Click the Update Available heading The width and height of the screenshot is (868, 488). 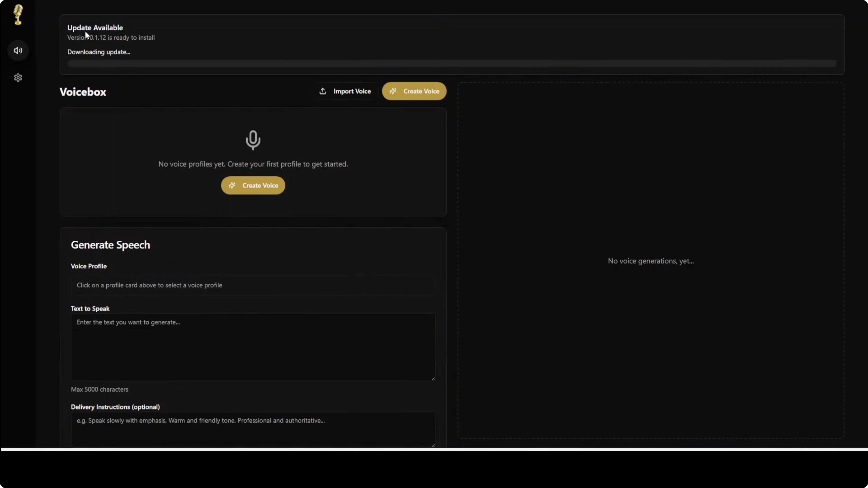95,28
